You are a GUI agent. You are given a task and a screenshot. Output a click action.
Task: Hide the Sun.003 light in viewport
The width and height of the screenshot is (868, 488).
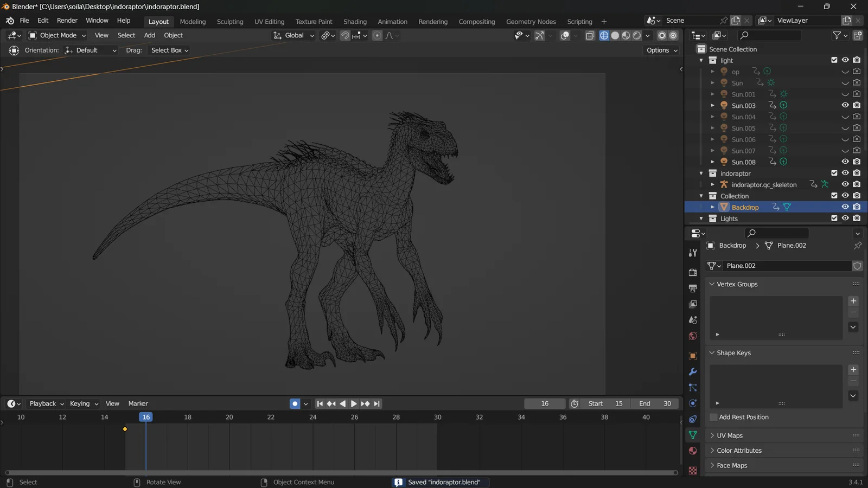[x=845, y=105]
